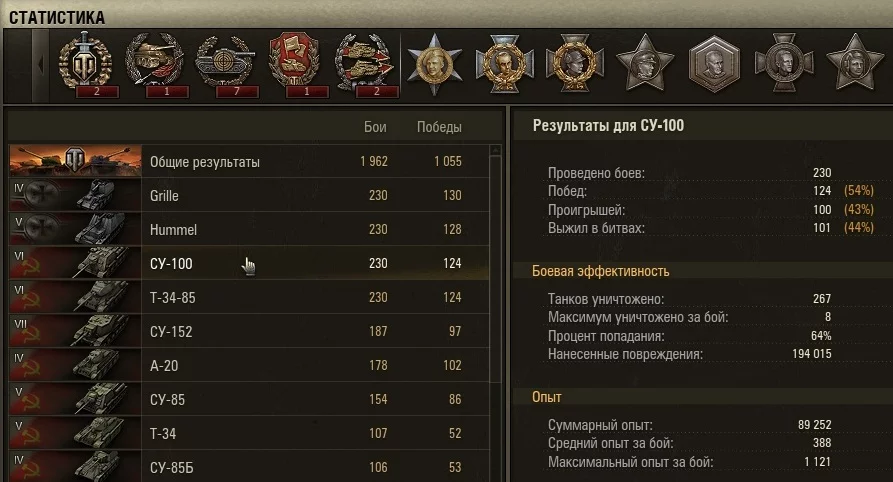The height and width of the screenshot is (482, 893).
Task: Collapse medals strip with the left arrow
Action: pyautogui.click(x=40, y=65)
